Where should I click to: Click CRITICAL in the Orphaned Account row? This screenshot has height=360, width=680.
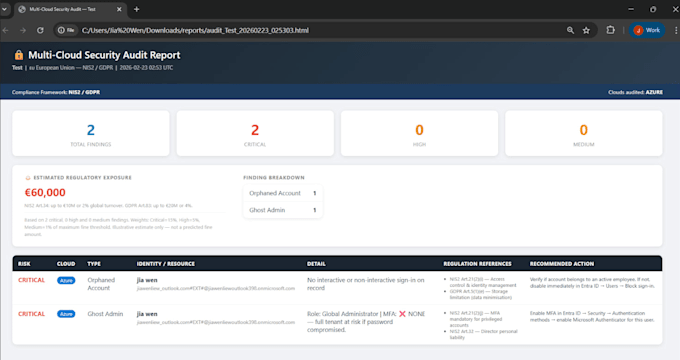pos(31,280)
